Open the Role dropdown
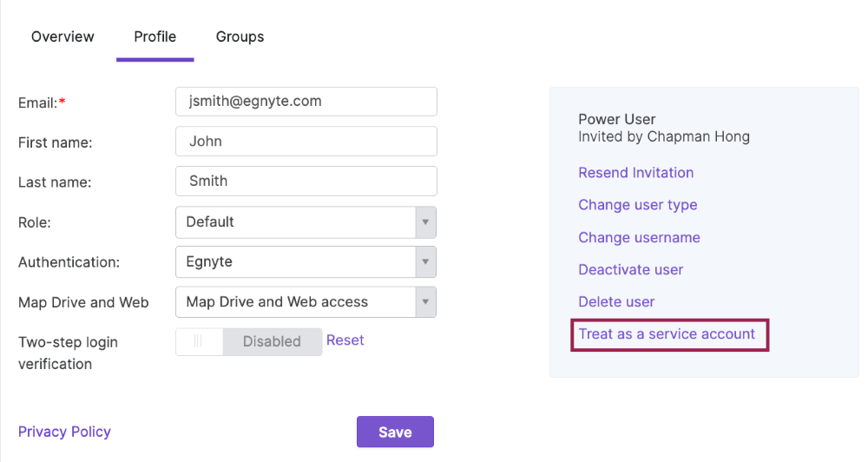868x462 pixels. pyautogui.click(x=306, y=222)
